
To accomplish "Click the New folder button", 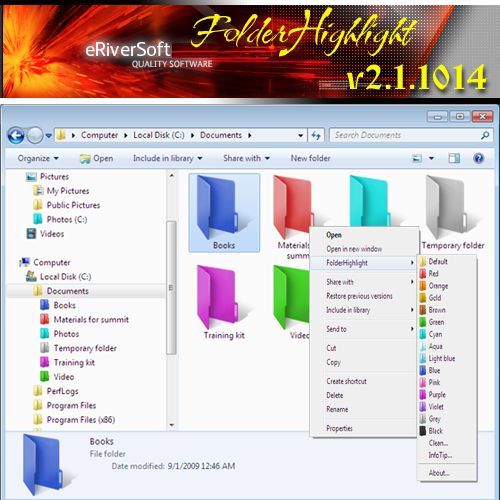I will tap(310, 158).
